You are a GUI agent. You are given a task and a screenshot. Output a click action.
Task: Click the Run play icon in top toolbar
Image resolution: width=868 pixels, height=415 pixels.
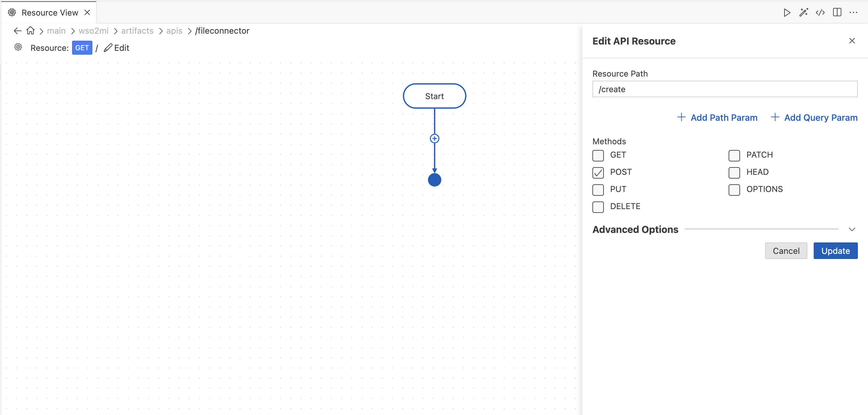point(787,13)
